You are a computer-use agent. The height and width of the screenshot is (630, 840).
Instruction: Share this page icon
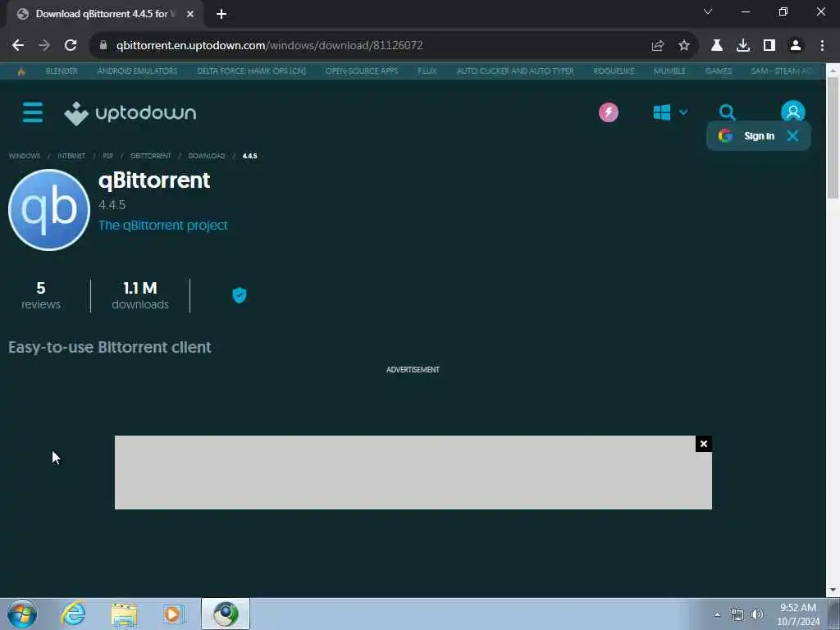pos(658,46)
